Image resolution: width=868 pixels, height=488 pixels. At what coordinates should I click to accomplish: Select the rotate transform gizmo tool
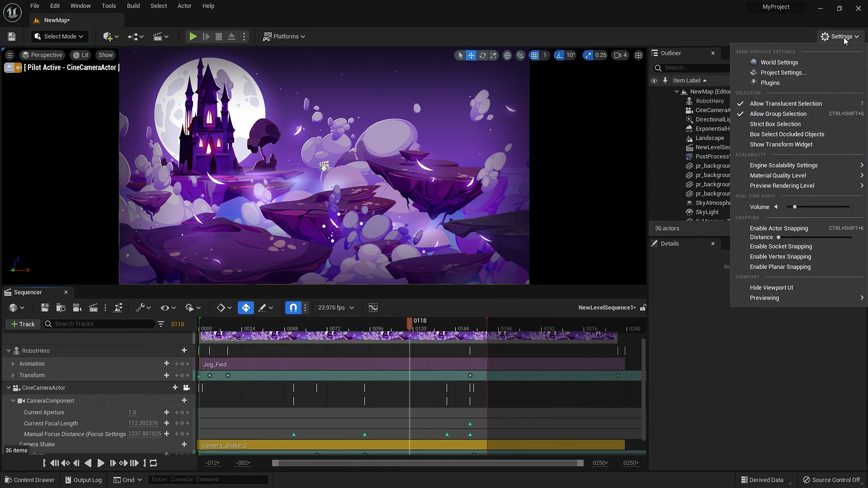point(482,55)
